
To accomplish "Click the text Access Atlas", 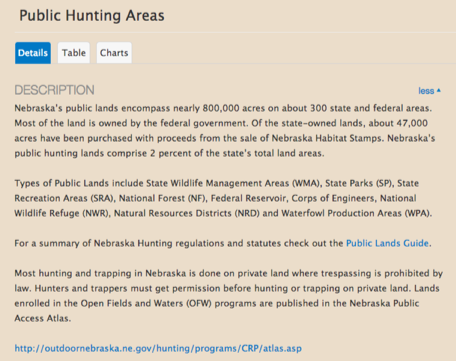I will coord(42,318).
